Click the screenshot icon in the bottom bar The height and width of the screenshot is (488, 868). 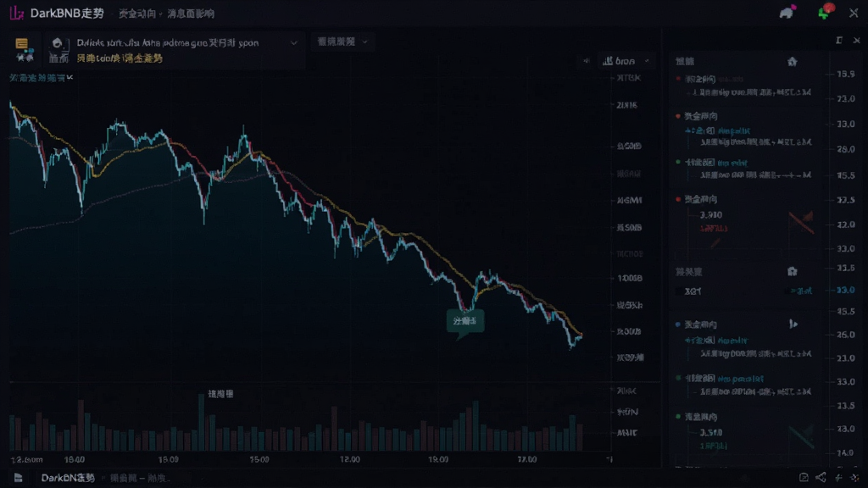[x=804, y=477]
